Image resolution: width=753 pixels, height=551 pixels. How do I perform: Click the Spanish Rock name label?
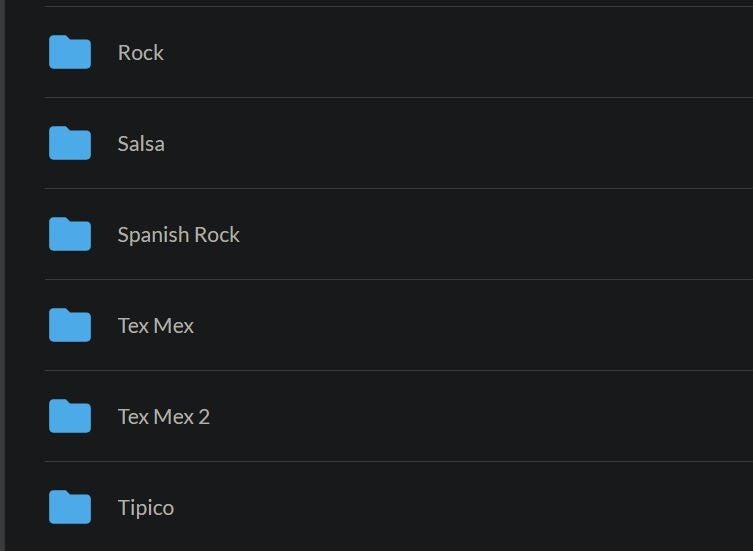point(178,235)
